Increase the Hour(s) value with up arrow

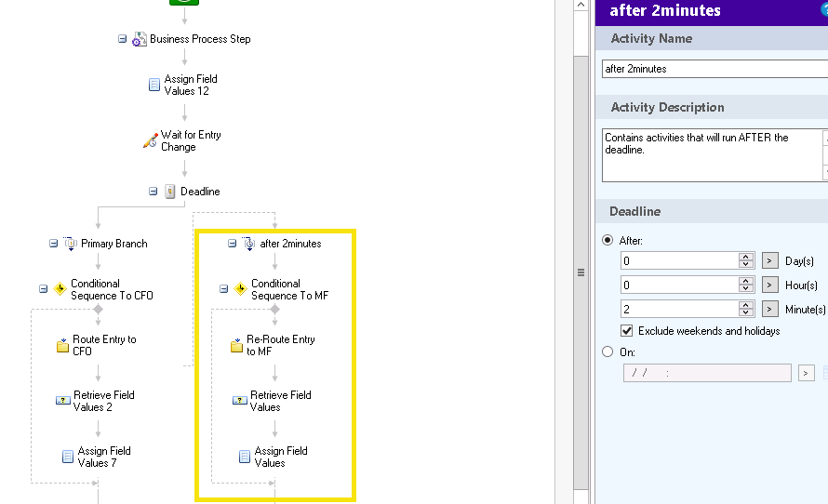746,281
